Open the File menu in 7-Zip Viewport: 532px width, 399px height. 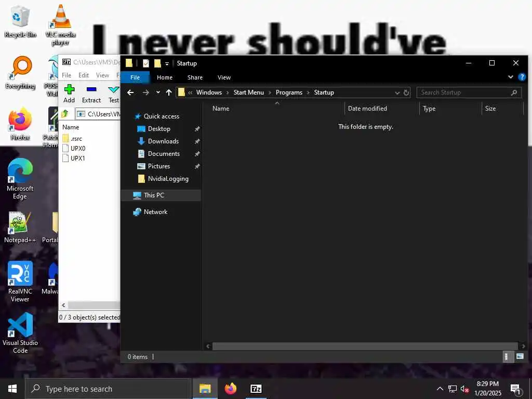pos(66,75)
